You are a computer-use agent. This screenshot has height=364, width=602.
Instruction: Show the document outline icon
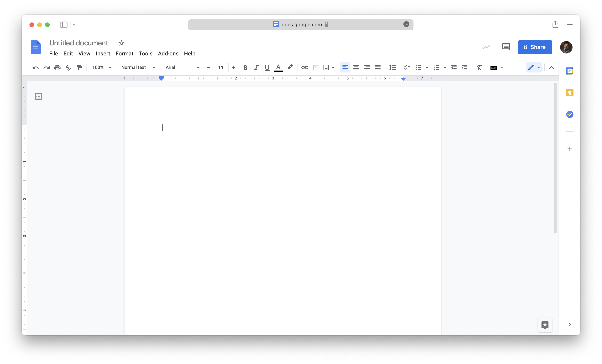[x=38, y=97]
